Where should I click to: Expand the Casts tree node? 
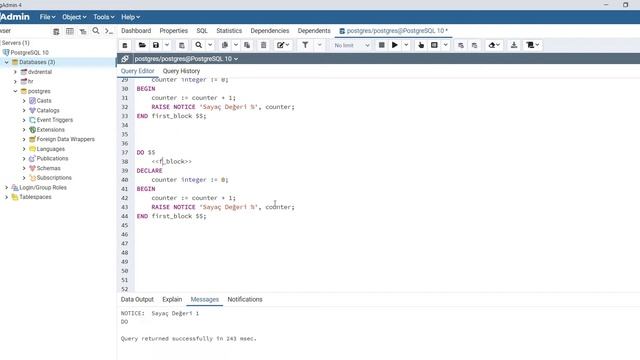click(24, 100)
